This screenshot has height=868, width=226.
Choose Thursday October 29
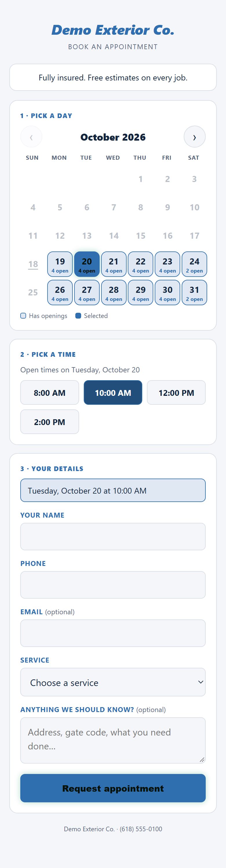click(141, 293)
